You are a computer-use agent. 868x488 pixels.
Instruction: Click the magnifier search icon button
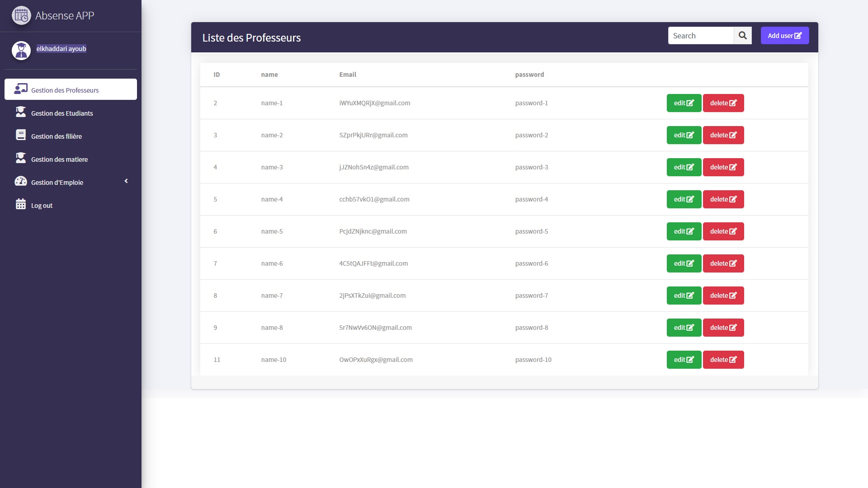coord(742,36)
